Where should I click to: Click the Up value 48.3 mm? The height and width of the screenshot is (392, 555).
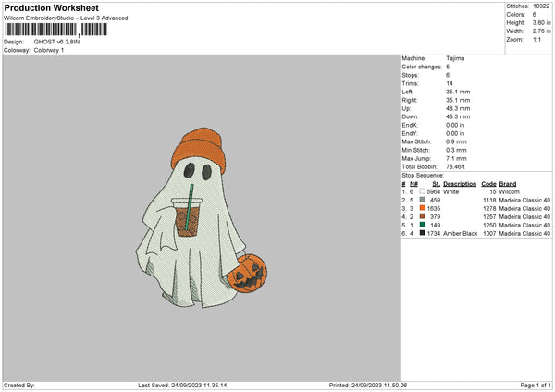click(x=458, y=108)
